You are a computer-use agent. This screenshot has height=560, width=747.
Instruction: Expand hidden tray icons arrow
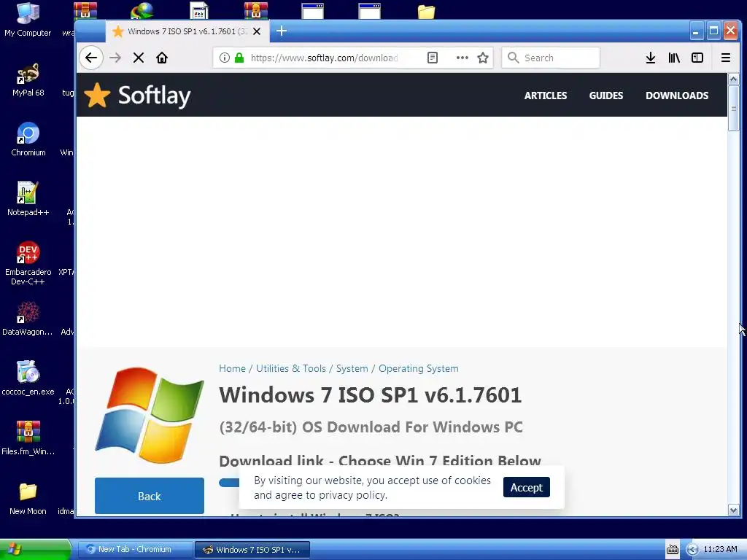tap(692, 550)
